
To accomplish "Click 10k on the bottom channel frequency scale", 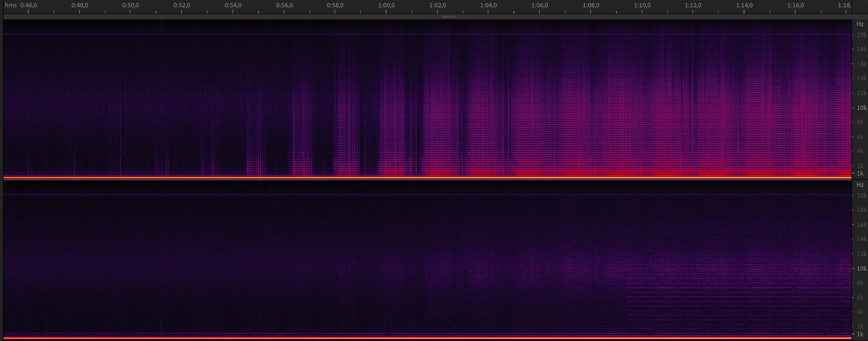I will 861,269.
